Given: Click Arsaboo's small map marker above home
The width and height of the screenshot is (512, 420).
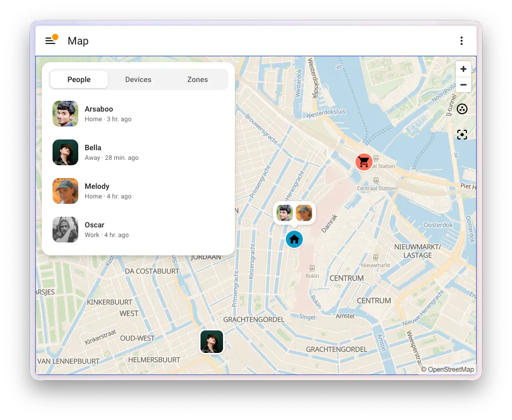Looking at the screenshot, I should (284, 213).
